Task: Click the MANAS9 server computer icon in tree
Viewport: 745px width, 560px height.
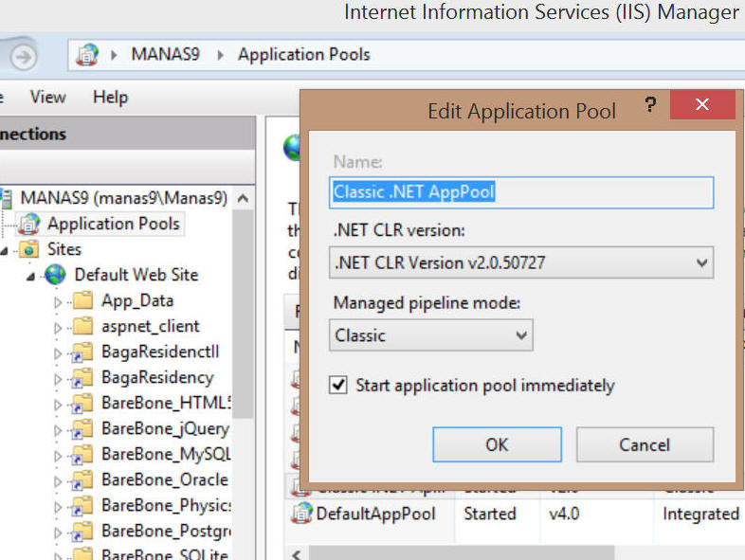Action: coord(7,198)
